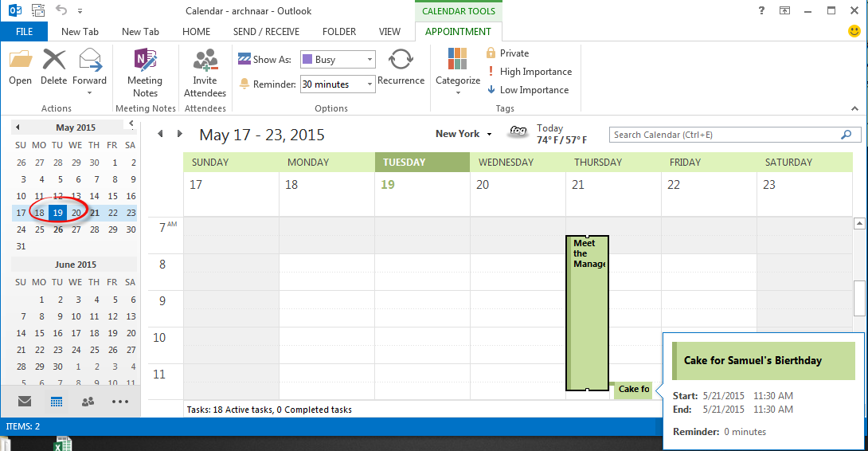
Task: Switch to the SEND / RECEIVE tab
Action: 266,32
